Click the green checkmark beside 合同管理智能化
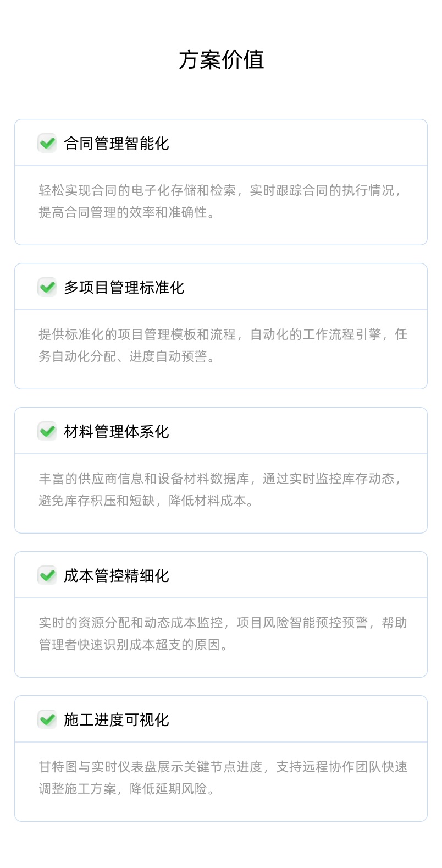Viewport: 442px width, 868px height. pyautogui.click(x=47, y=143)
